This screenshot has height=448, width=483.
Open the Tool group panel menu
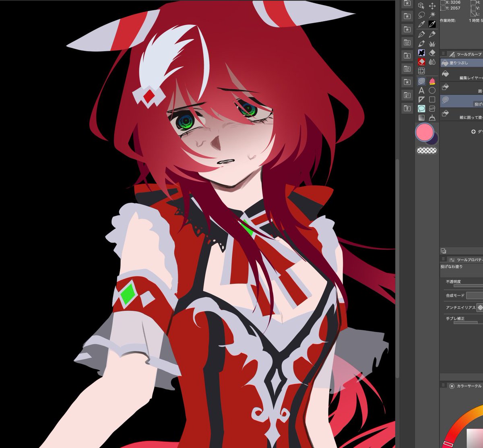[x=443, y=54]
